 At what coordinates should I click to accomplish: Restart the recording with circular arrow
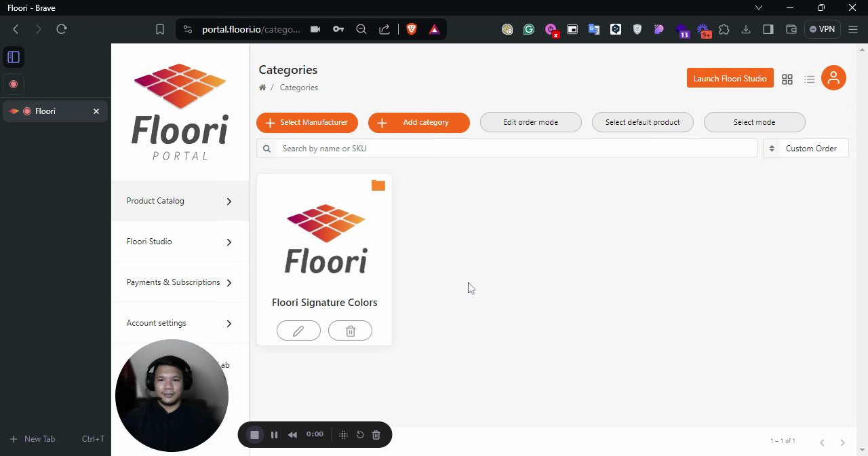[x=360, y=435]
